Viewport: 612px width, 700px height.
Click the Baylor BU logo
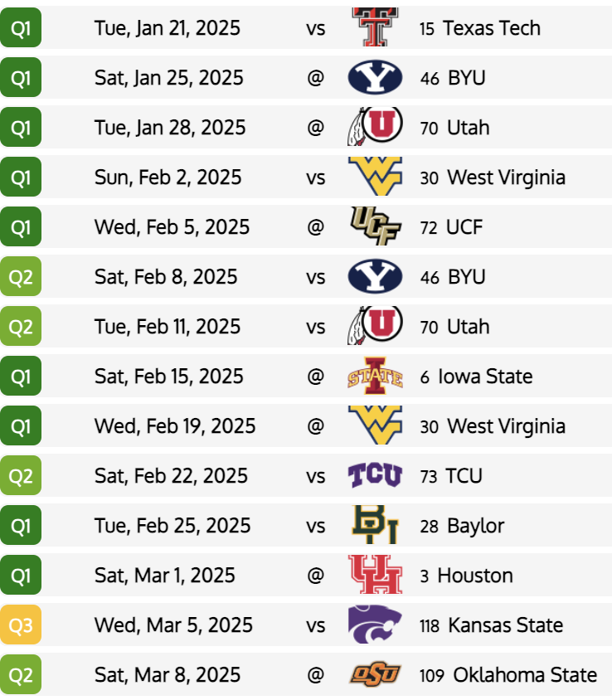[x=375, y=524]
